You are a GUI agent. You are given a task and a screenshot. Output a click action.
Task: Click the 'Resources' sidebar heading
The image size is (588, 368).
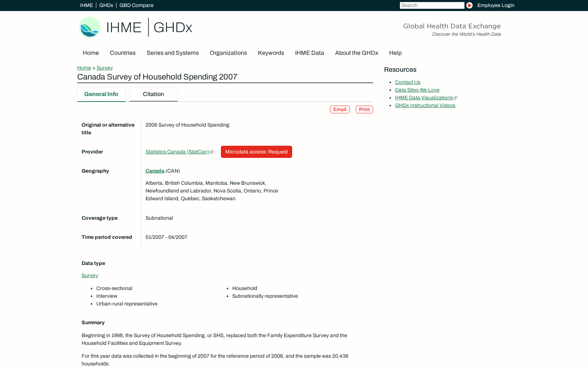pyautogui.click(x=400, y=70)
